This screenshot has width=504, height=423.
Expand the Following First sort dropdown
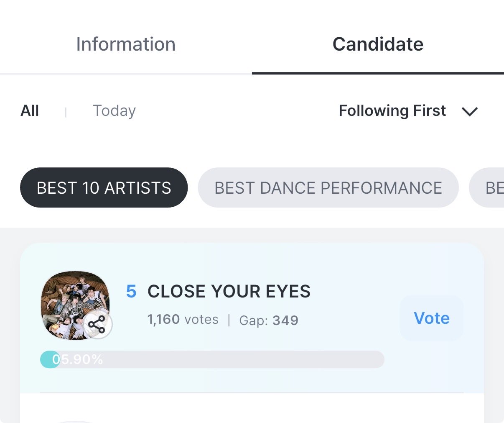click(392, 111)
